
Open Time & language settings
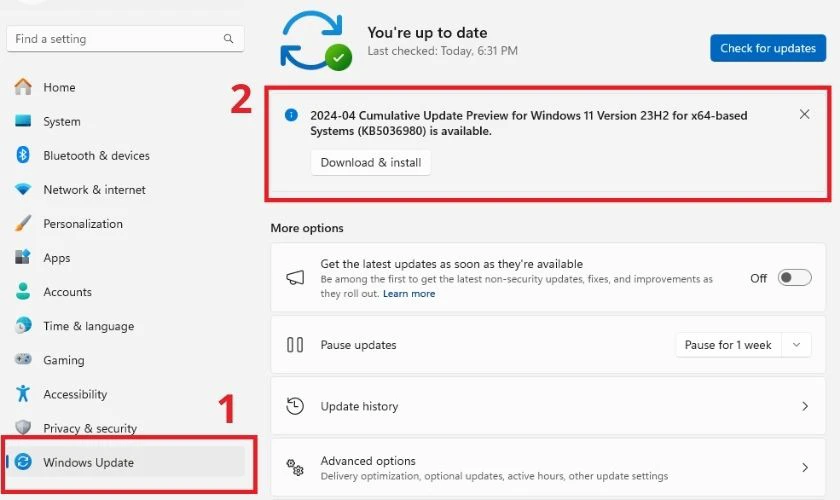tap(125, 326)
